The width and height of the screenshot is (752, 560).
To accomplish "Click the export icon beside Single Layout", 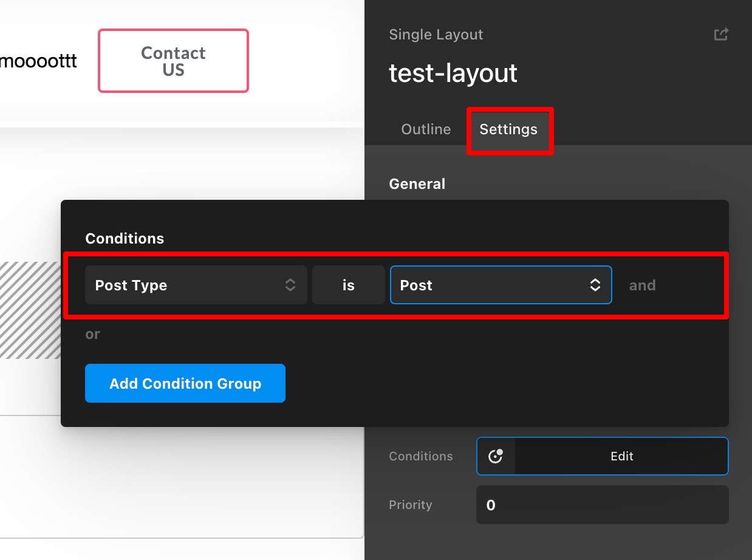I will pos(721,35).
